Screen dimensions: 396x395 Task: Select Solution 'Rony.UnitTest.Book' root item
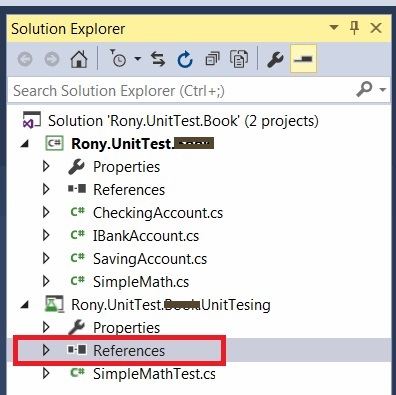[183, 121]
